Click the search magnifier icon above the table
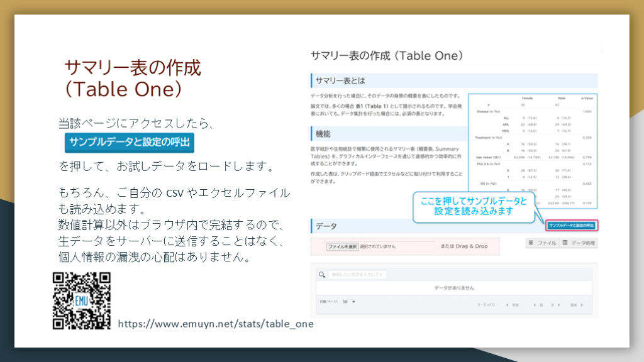The image size is (644, 362). point(322,275)
